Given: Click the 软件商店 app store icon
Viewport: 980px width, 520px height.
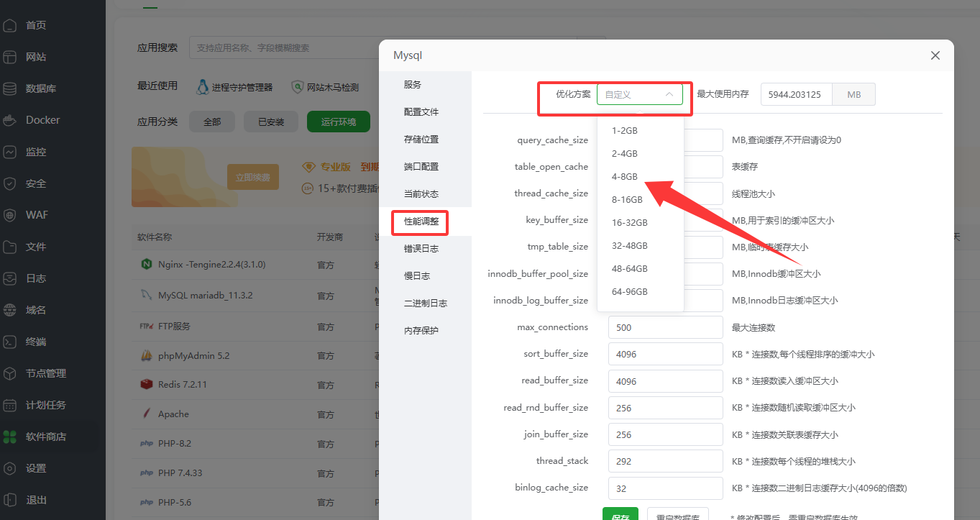Looking at the screenshot, I should click(10, 437).
